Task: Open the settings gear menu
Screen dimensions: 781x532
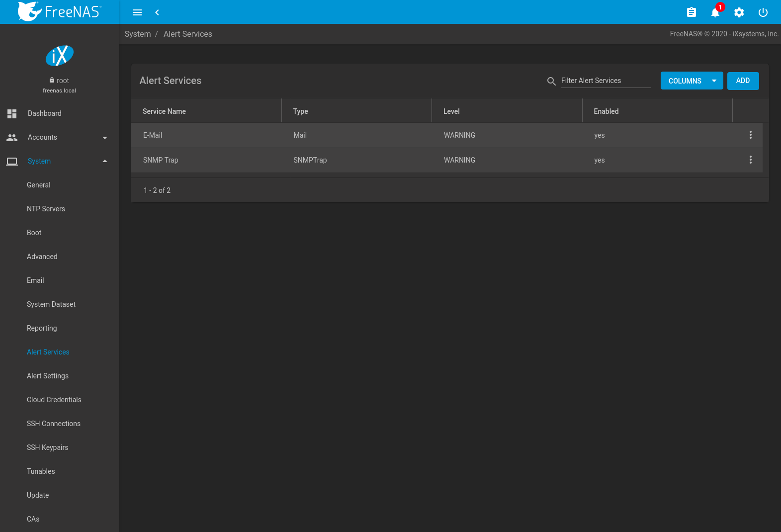Action: pyautogui.click(x=739, y=12)
